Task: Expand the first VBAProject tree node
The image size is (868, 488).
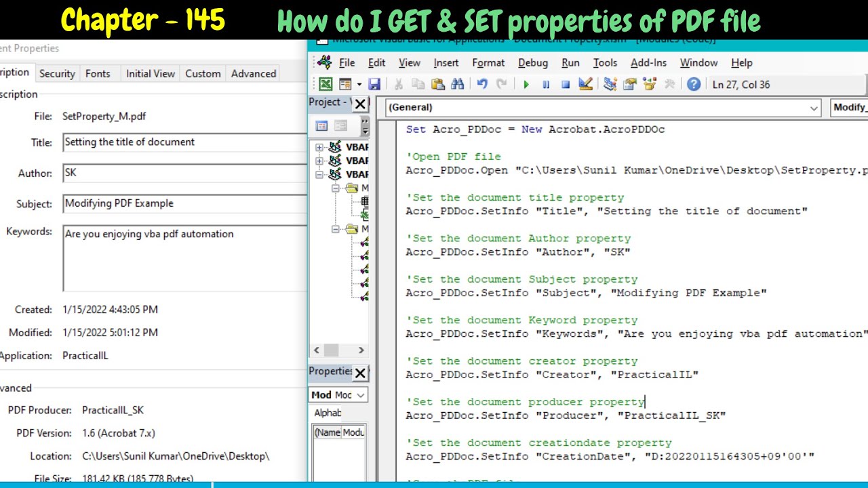Action: pyautogui.click(x=319, y=147)
